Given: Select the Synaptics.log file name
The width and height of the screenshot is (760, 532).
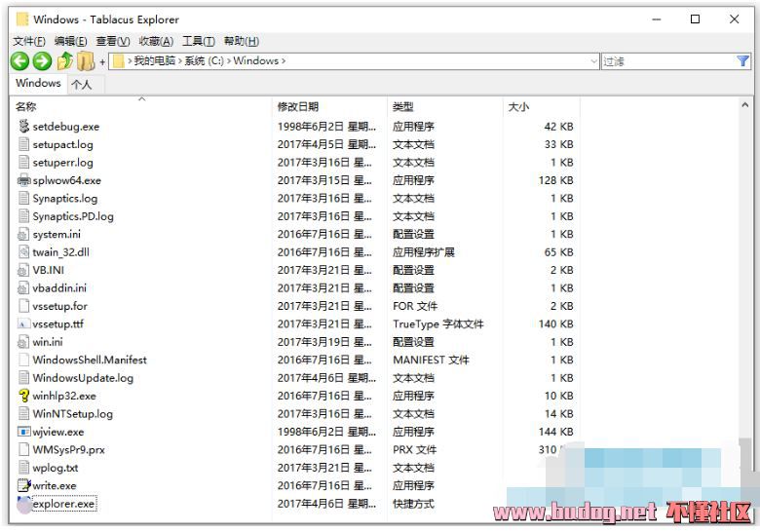Looking at the screenshot, I should [x=65, y=198].
